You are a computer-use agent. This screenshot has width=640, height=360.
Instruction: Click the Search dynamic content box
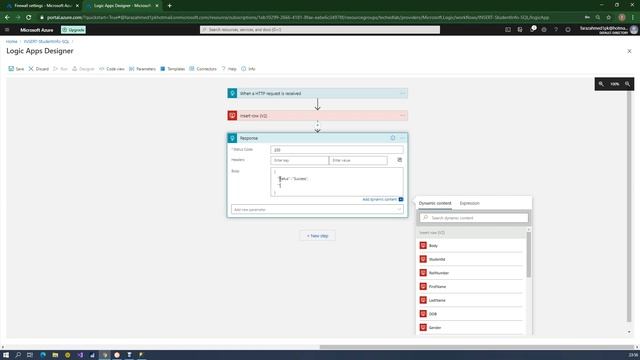click(x=474, y=218)
